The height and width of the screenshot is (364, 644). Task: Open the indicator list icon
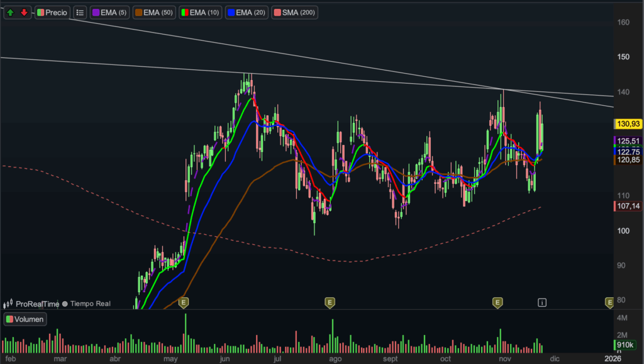(x=80, y=13)
